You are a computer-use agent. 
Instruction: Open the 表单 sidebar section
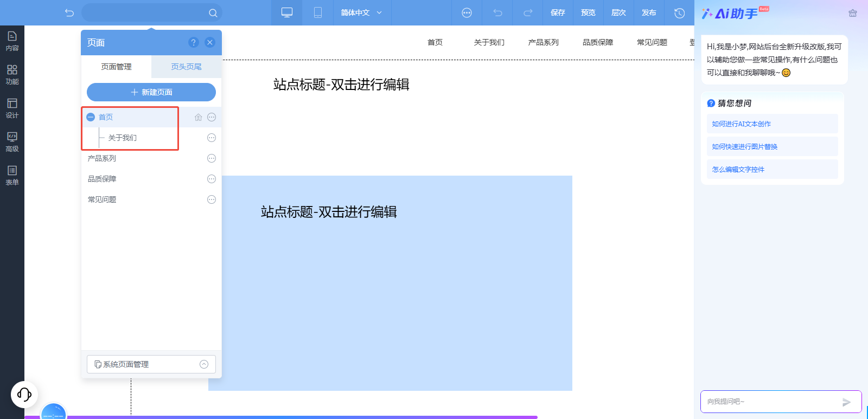(x=12, y=176)
